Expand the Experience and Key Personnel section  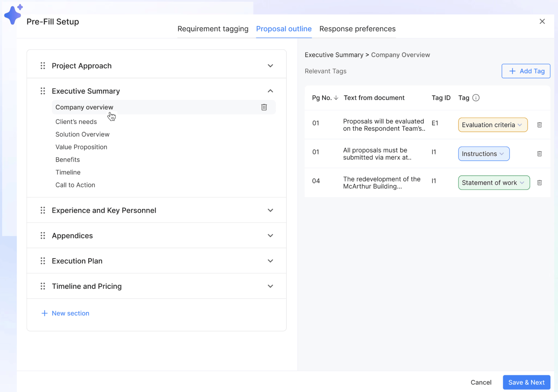click(x=270, y=210)
